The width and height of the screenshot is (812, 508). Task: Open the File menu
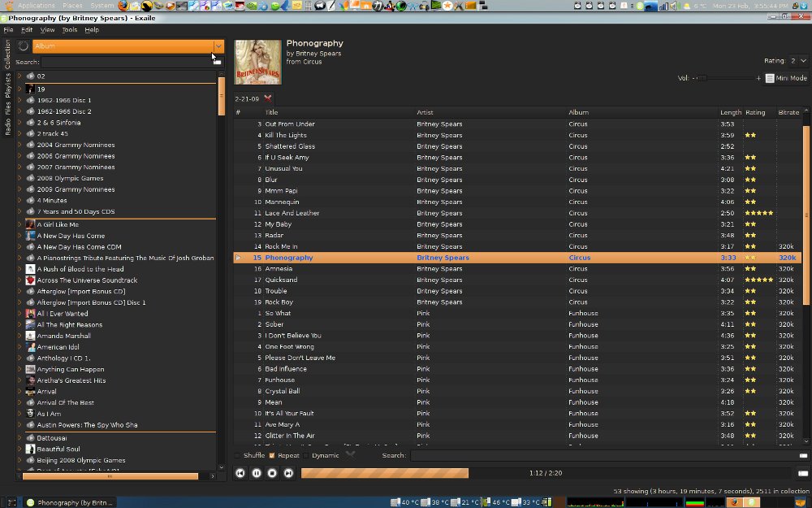coord(8,30)
